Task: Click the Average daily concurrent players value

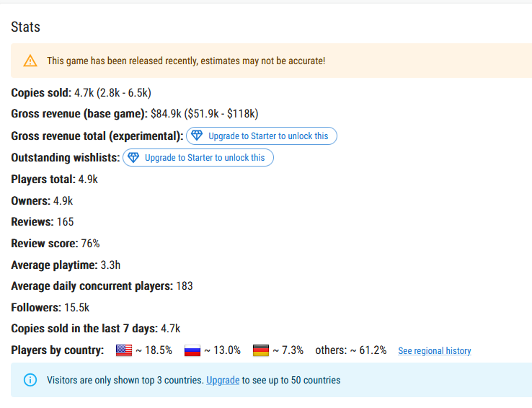Action: [x=185, y=286]
